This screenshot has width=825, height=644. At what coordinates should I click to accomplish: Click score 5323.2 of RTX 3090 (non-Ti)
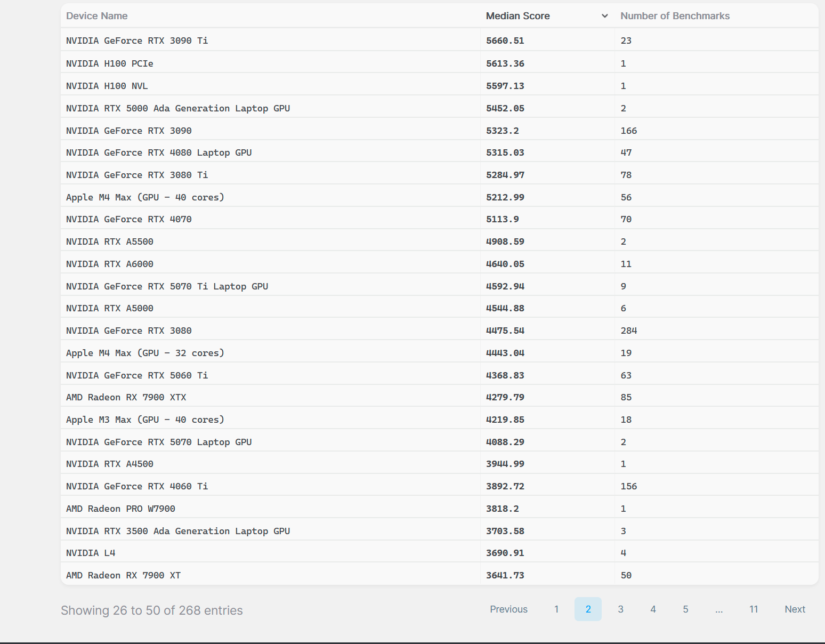(x=503, y=131)
